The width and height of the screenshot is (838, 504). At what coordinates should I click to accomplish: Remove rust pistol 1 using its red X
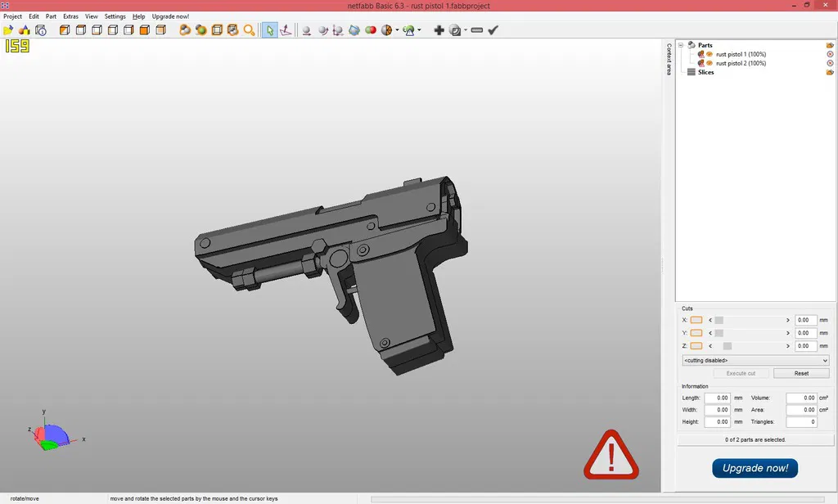tap(830, 54)
